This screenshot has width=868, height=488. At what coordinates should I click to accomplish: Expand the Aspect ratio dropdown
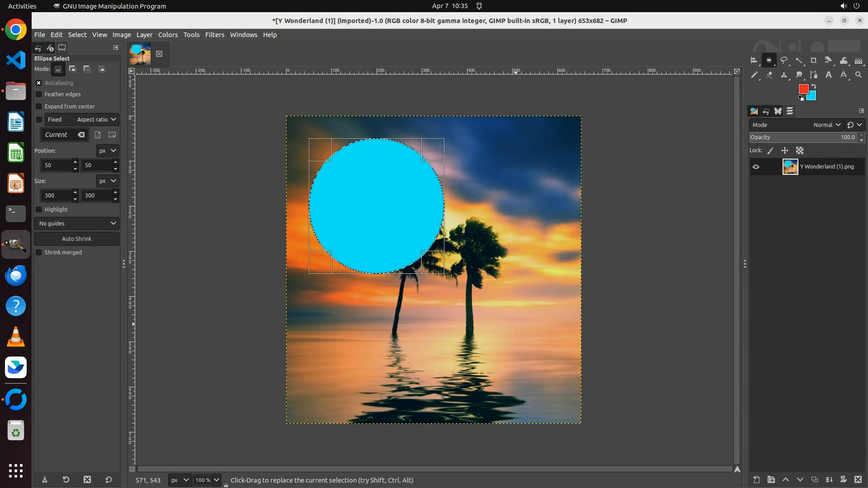(x=97, y=120)
